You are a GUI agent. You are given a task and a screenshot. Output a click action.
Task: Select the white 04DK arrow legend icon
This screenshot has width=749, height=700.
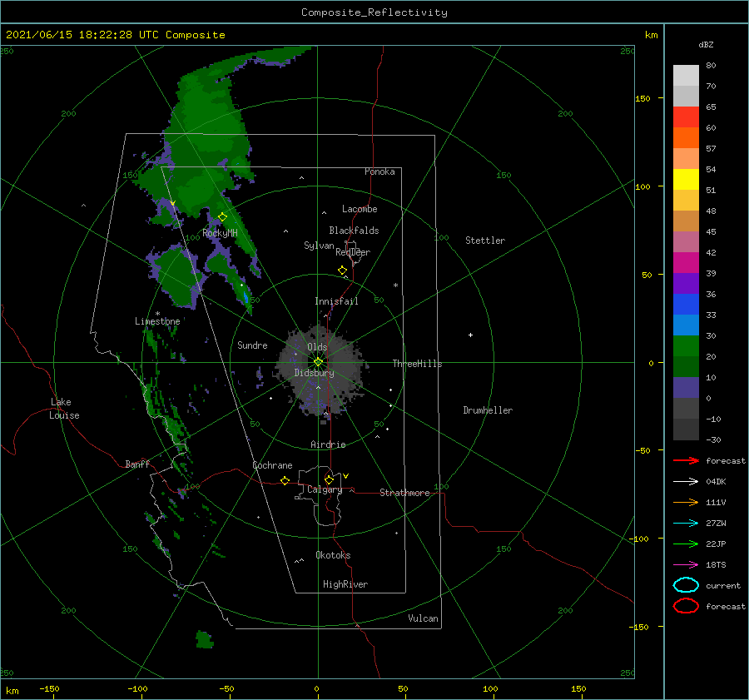pos(686,481)
